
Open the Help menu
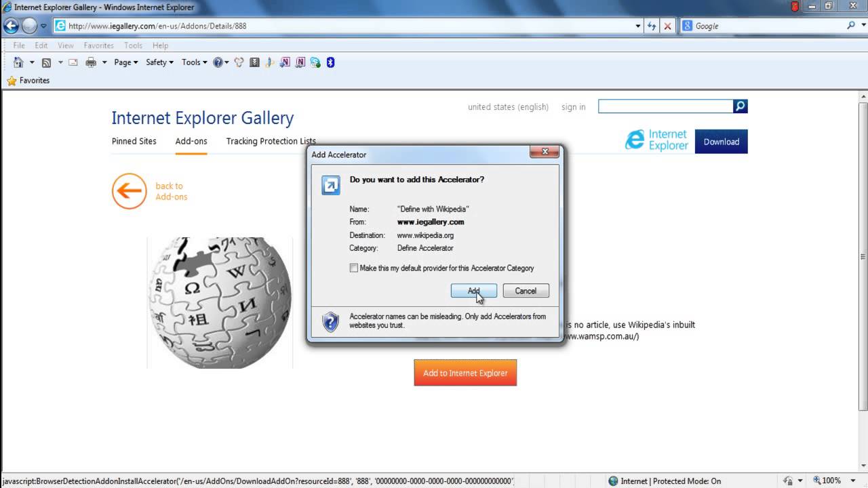click(x=160, y=45)
